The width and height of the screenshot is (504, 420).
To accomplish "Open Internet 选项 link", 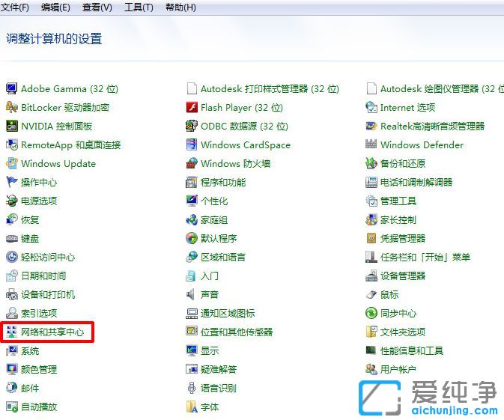I will pos(407,107).
